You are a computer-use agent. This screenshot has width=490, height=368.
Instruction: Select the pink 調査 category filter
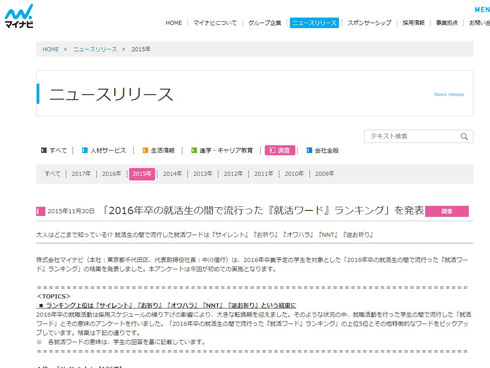click(280, 150)
